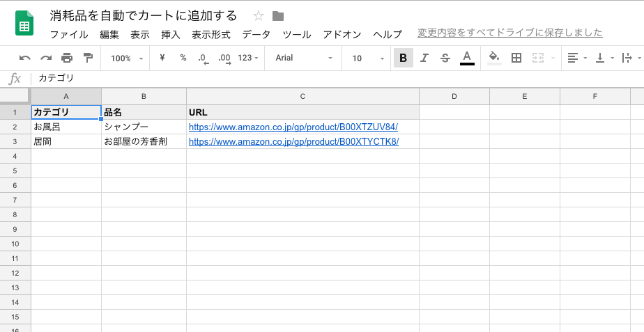Click the saved-to-Drive status link

click(x=510, y=33)
